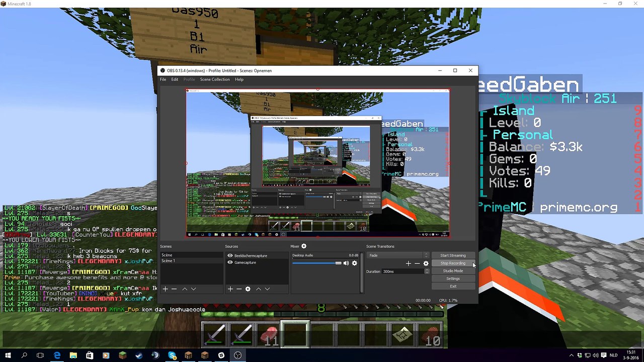Remove the selected source with minus icon
This screenshot has width=644, height=362.
point(238,289)
